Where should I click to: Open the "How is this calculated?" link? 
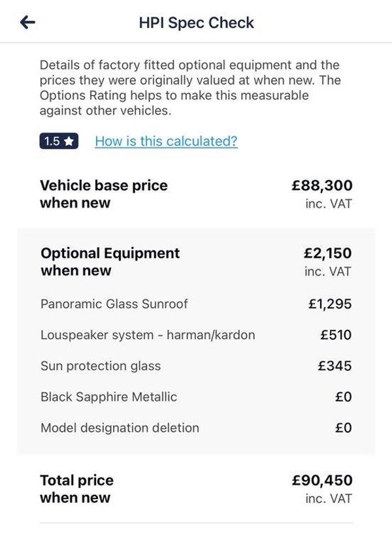[166, 141]
